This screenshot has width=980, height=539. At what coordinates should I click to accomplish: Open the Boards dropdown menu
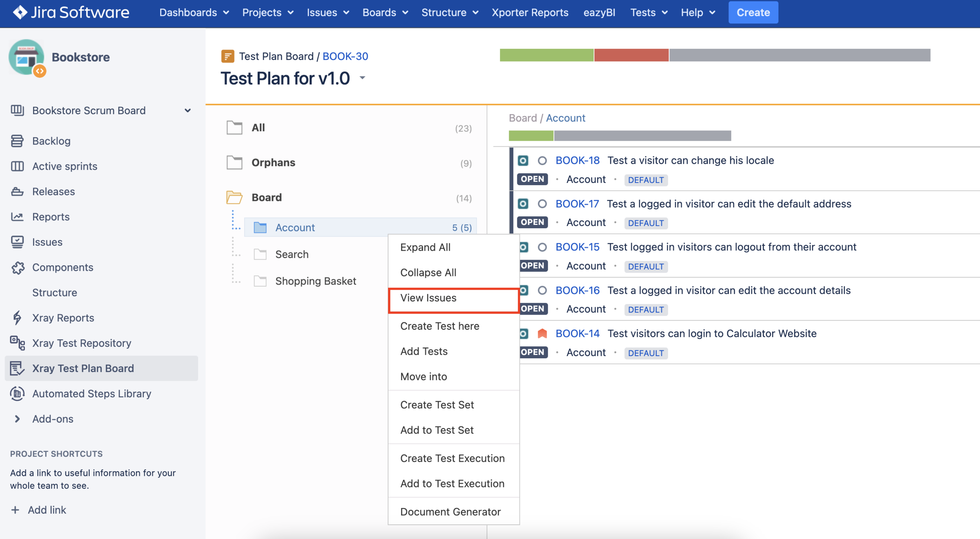pos(386,12)
